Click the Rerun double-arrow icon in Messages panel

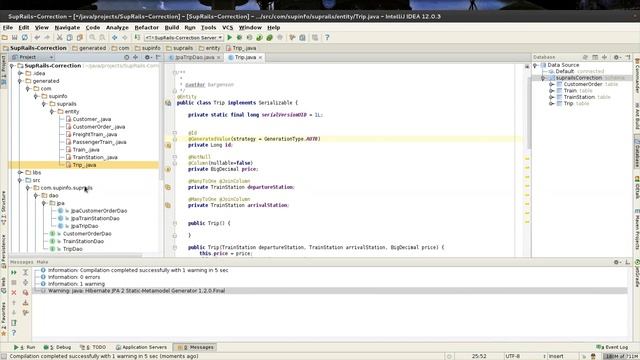coord(14,272)
